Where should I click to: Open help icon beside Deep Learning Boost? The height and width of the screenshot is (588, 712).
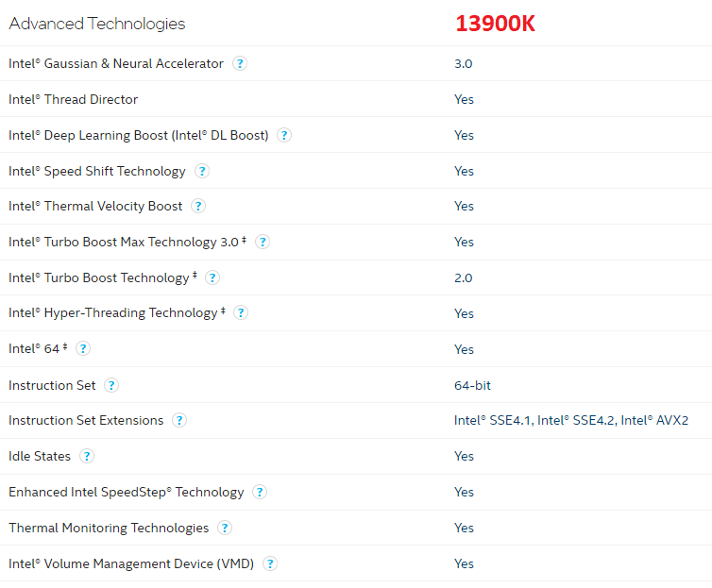pos(284,135)
